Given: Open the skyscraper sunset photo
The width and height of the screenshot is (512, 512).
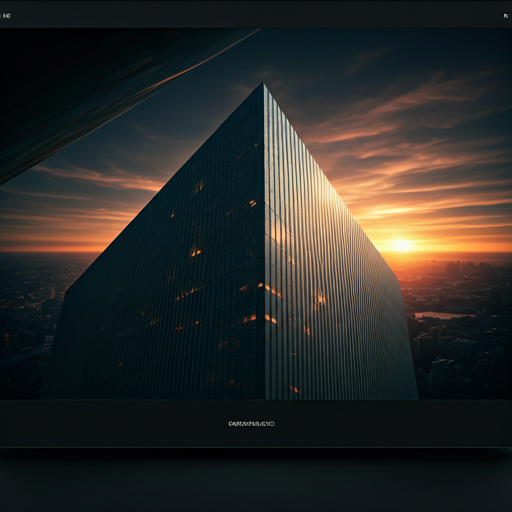Looking at the screenshot, I should point(256,214).
